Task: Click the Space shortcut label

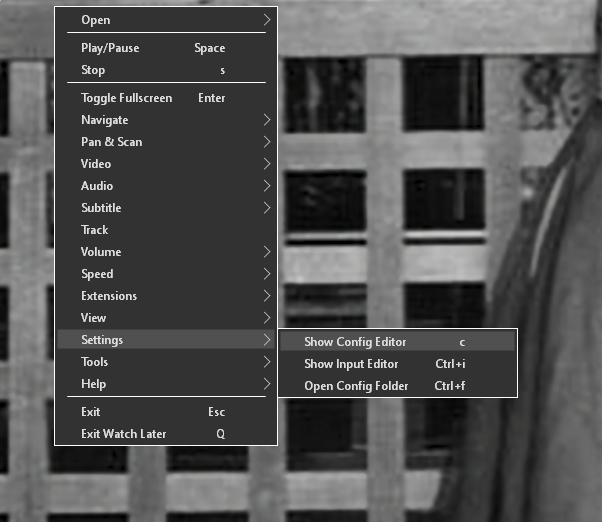Action: (x=210, y=48)
